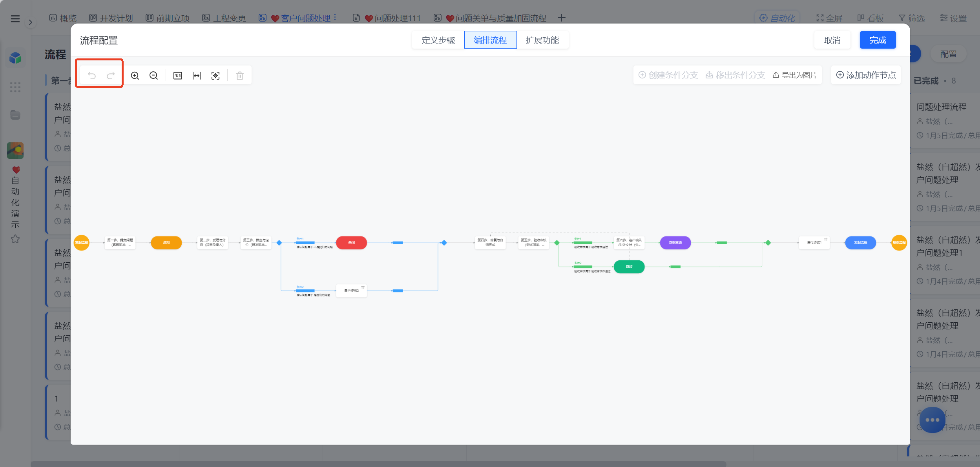Open 自动化 automation button
Image resolution: width=980 pixels, height=467 pixels.
tap(777, 18)
